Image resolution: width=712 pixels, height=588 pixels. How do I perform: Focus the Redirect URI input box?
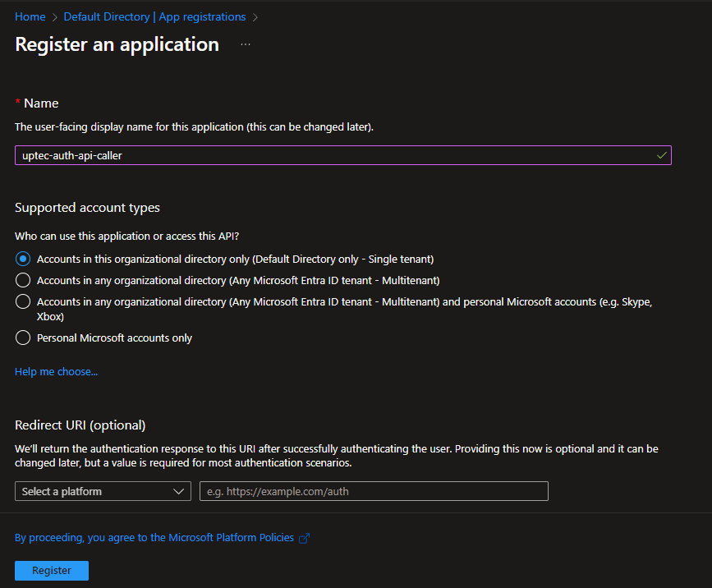click(x=374, y=491)
